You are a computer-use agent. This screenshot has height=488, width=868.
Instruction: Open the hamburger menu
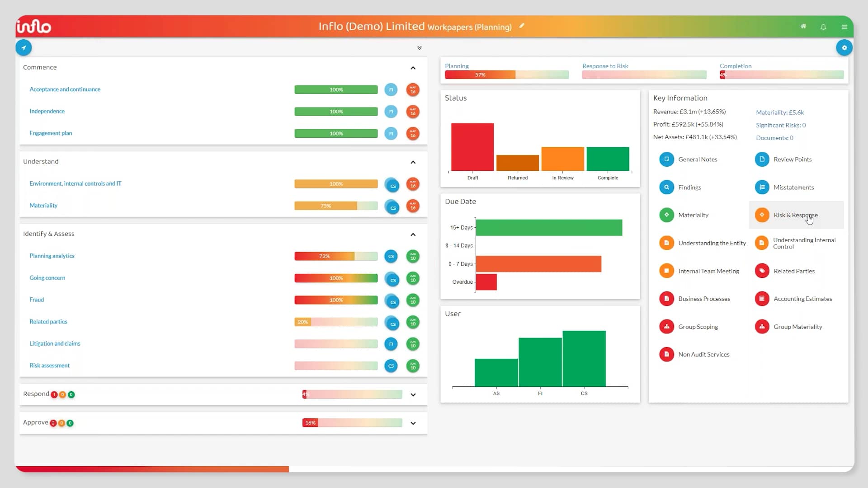click(844, 27)
